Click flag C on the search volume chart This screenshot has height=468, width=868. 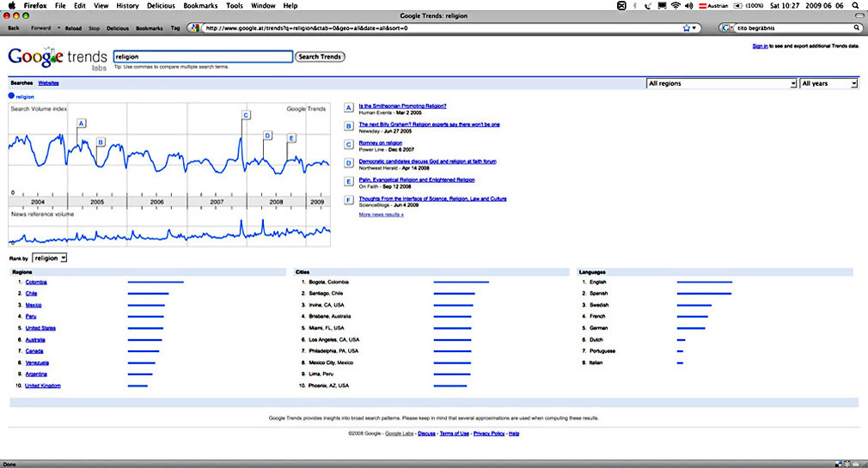click(247, 115)
